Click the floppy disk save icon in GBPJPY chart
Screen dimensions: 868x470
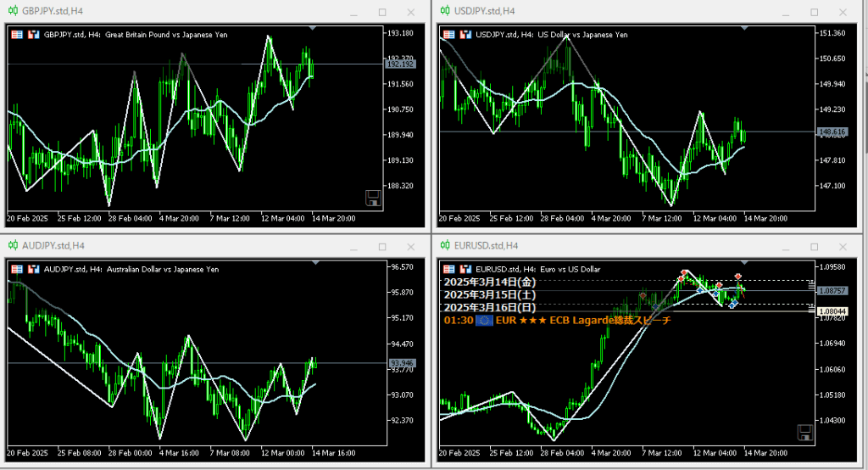click(372, 199)
